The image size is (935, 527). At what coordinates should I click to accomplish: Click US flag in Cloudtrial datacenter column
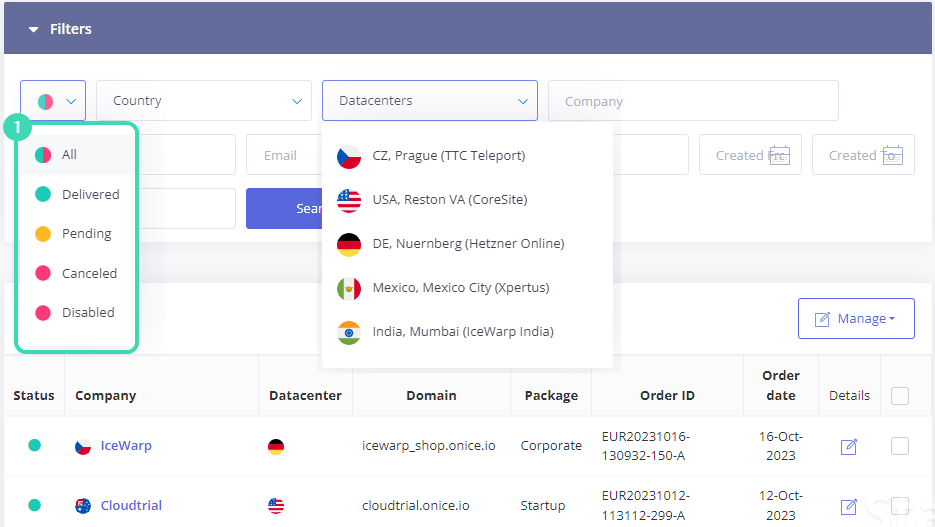coord(276,506)
